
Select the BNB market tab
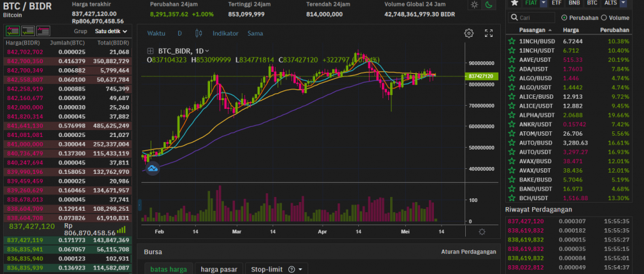click(574, 3)
